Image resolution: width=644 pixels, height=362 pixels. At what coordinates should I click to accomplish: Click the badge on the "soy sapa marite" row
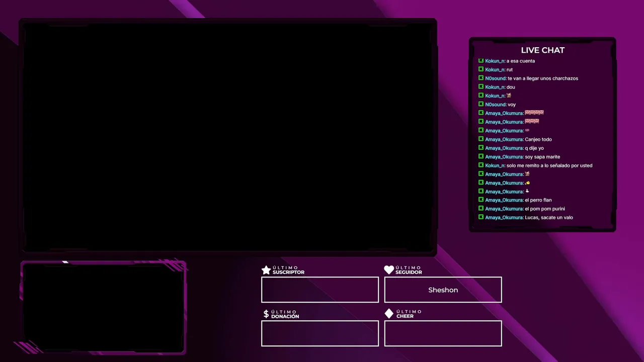coord(481,156)
